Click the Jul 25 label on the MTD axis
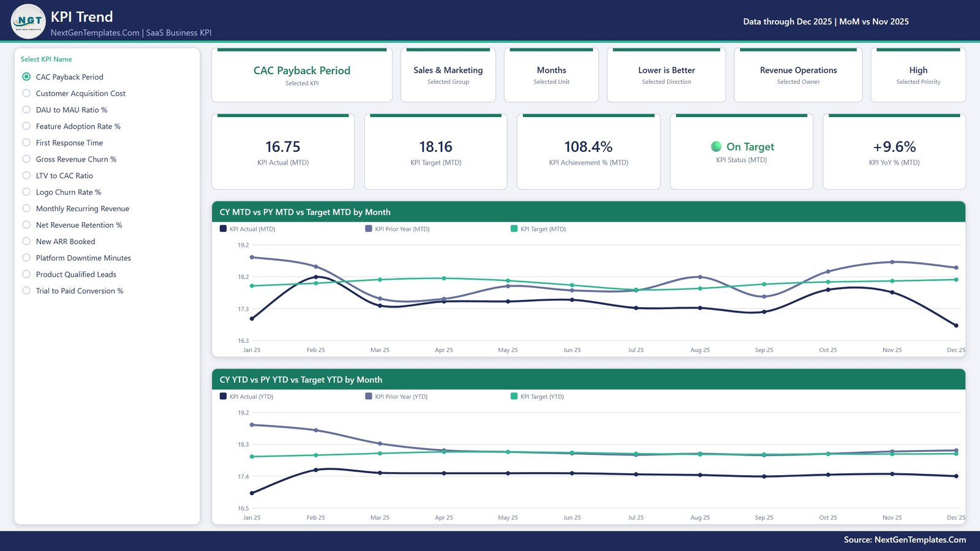Image resolution: width=980 pixels, height=551 pixels. 636,350
